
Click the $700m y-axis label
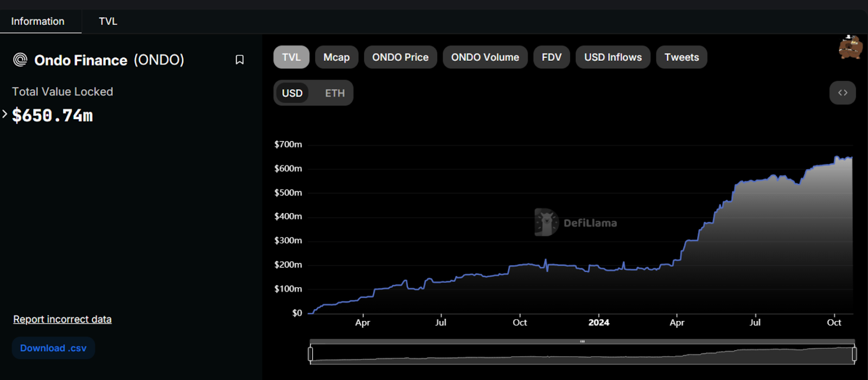[288, 144]
